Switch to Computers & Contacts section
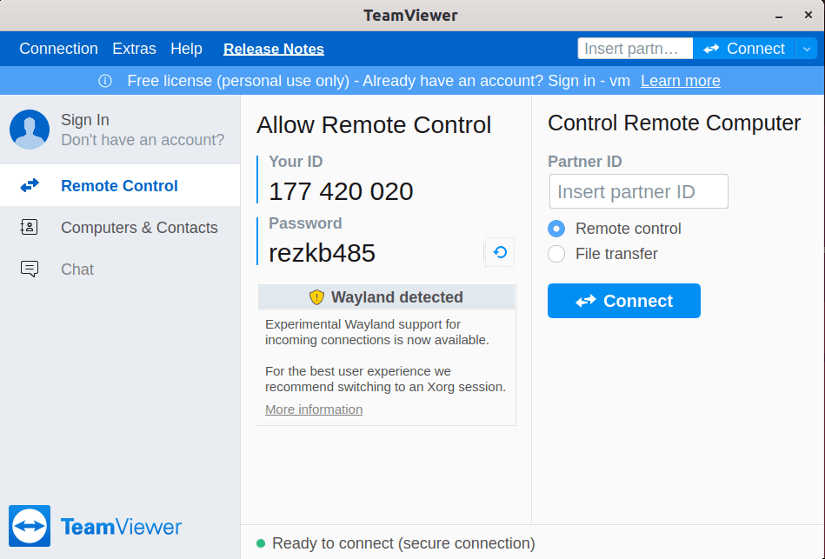 click(x=120, y=227)
